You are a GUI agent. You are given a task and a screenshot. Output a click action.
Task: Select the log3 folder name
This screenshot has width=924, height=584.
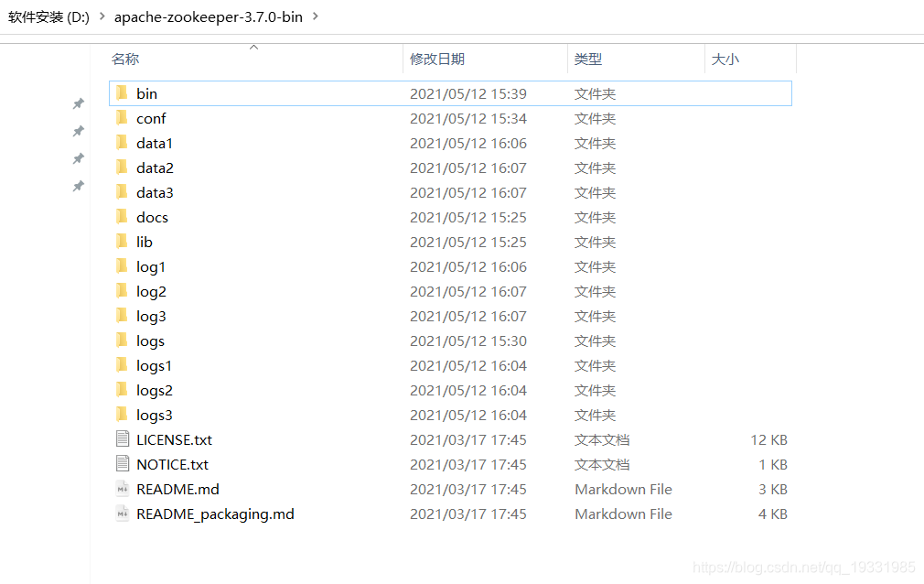pyautogui.click(x=152, y=317)
